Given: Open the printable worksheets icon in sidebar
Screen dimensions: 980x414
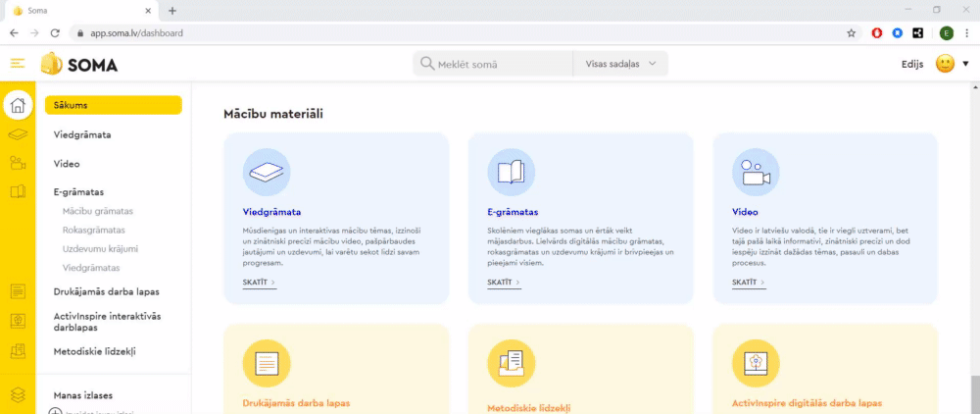Looking at the screenshot, I should click(x=18, y=292).
